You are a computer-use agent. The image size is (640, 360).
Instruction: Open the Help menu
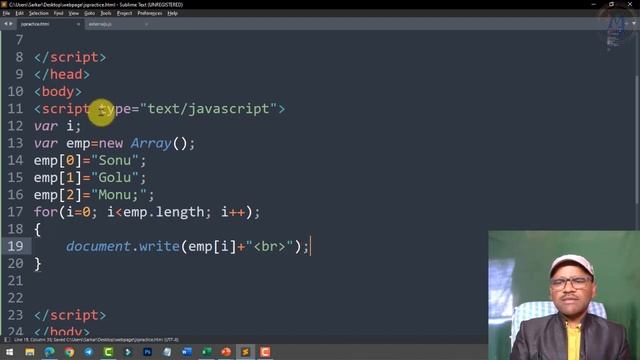[x=172, y=13]
